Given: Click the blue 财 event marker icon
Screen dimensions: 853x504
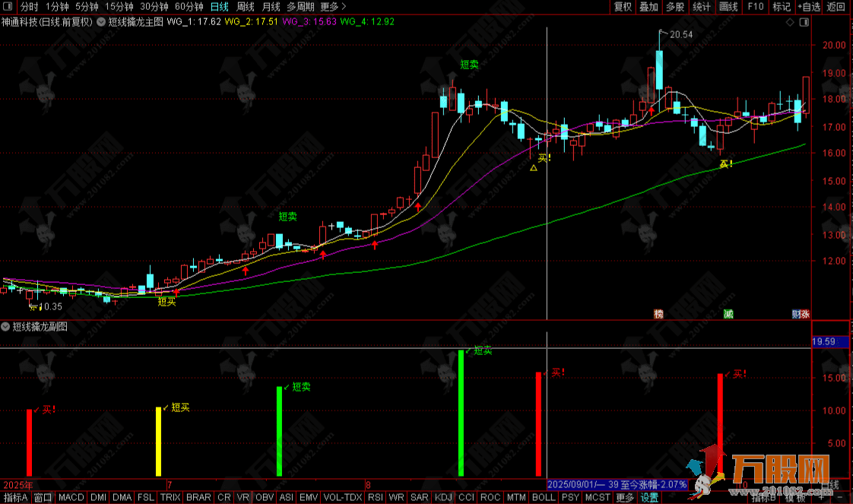Looking at the screenshot, I should click(x=795, y=313).
